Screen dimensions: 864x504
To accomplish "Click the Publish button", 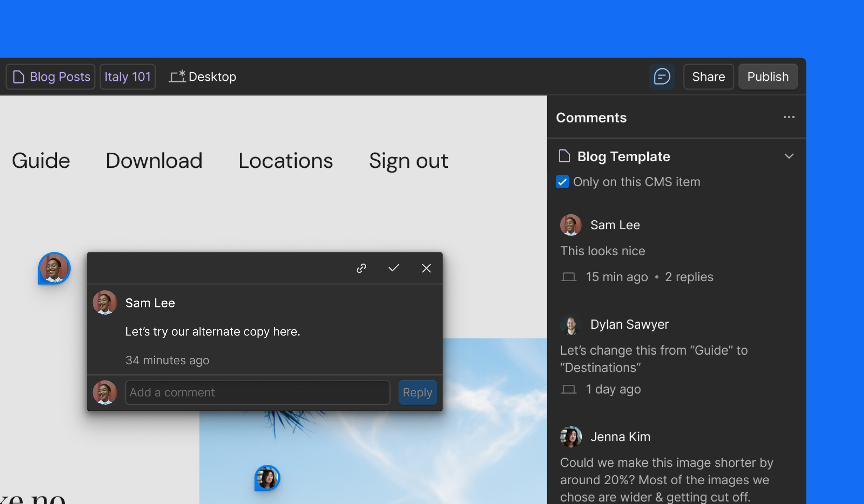I will 768,77.
